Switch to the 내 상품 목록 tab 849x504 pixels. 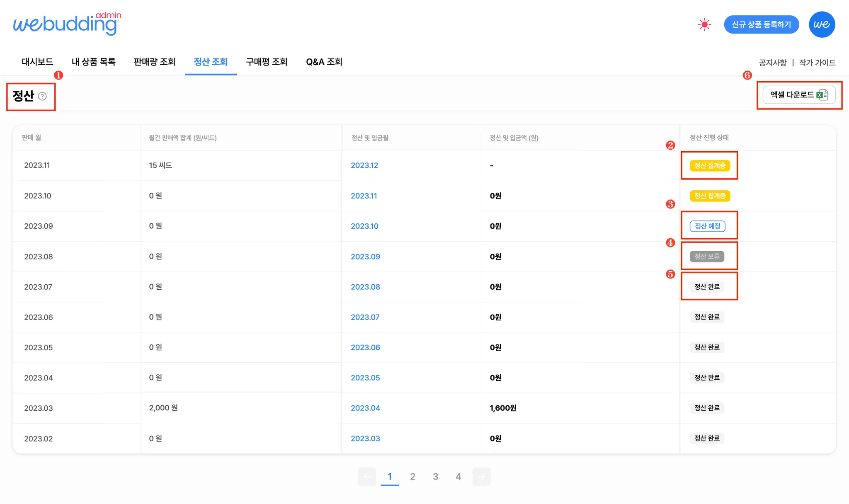tap(94, 62)
